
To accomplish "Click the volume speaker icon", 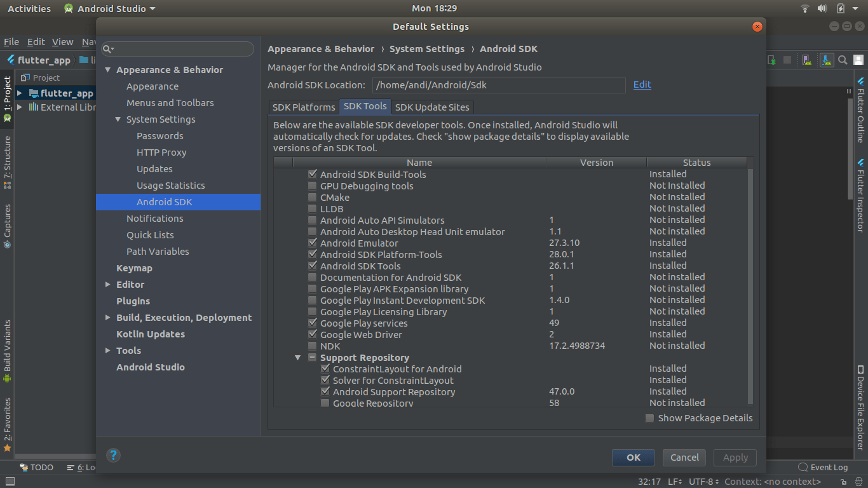I will click(x=822, y=8).
